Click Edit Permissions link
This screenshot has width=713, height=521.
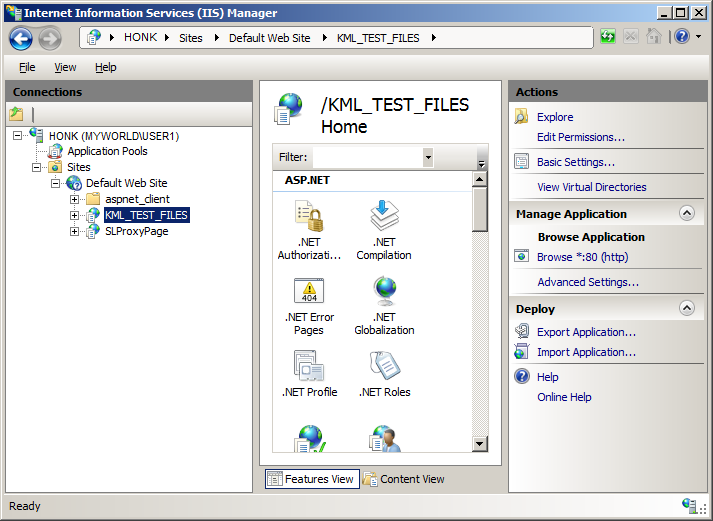[581, 137]
